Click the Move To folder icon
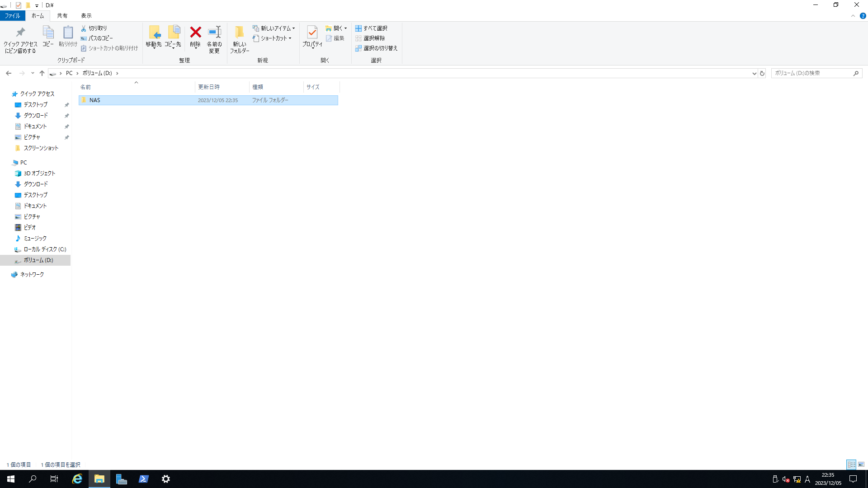This screenshot has height=488, width=868. point(154,33)
